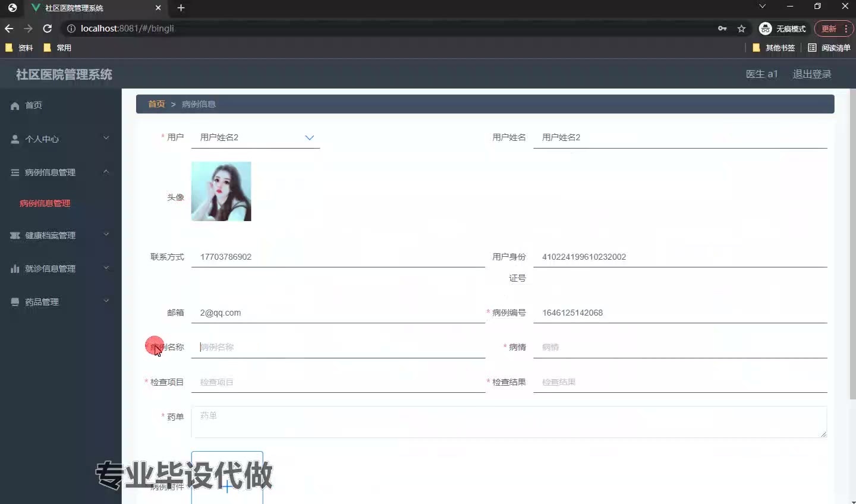
Task: Open the 用户 dropdown showing 用户姓名2
Action: tap(256, 137)
